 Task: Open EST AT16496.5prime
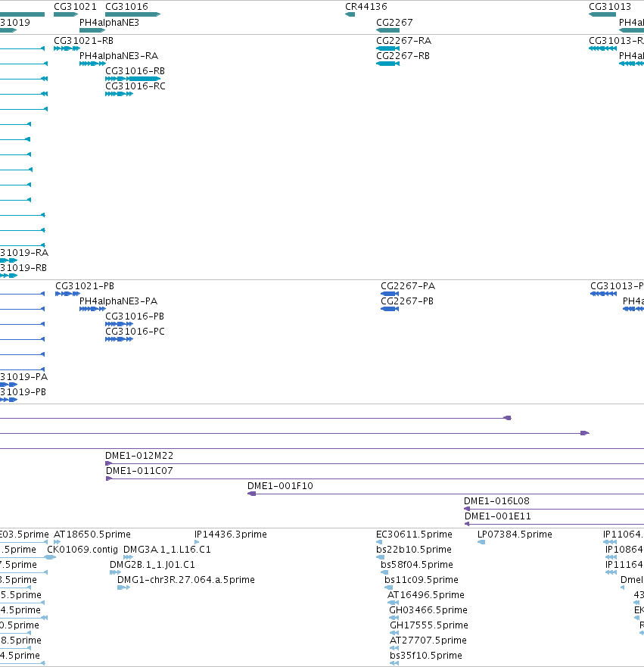click(x=426, y=595)
